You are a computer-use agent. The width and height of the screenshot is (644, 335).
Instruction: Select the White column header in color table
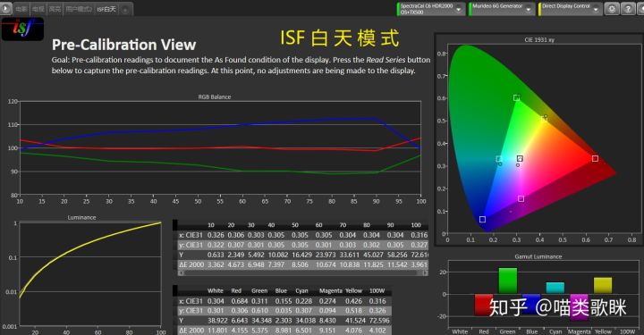[x=216, y=290]
